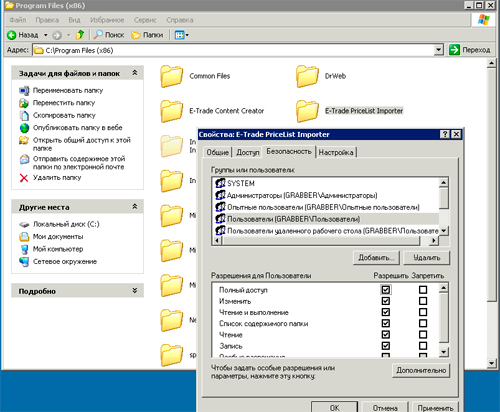Open the views button dropdown arrow
500x412 pixels.
187,35
